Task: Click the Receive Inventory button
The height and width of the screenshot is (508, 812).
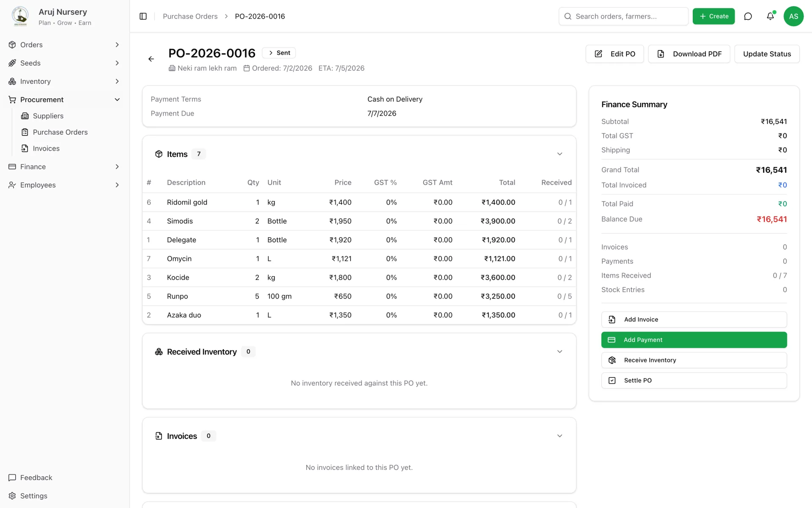Action: (694, 360)
